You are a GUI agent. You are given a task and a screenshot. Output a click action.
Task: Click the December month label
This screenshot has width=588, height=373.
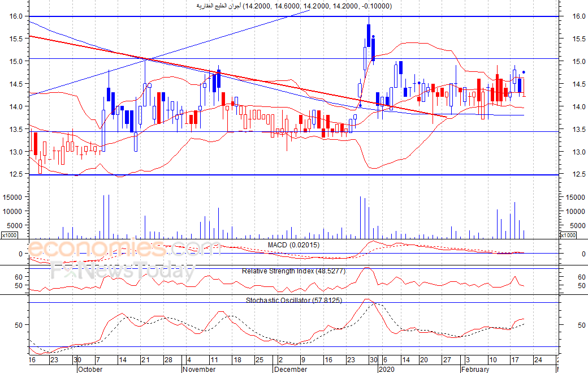point(291,369)
